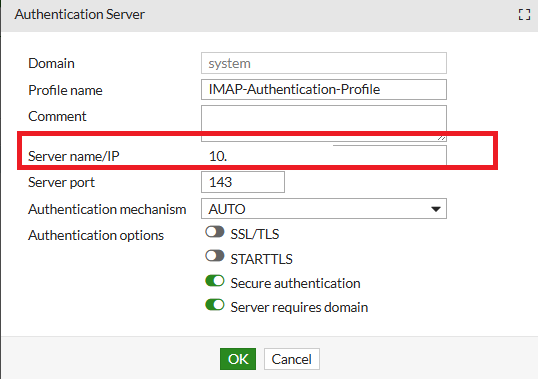Click the Authentication options label

click(96, 235)
